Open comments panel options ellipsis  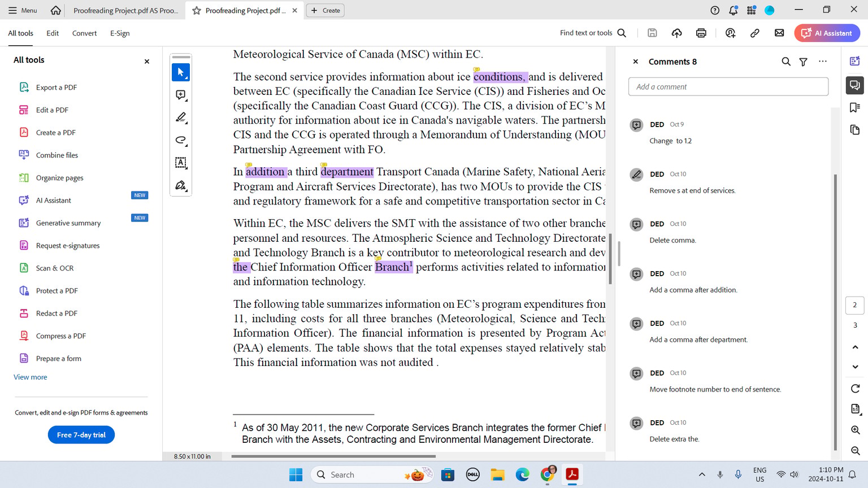(x=823, y=61)
